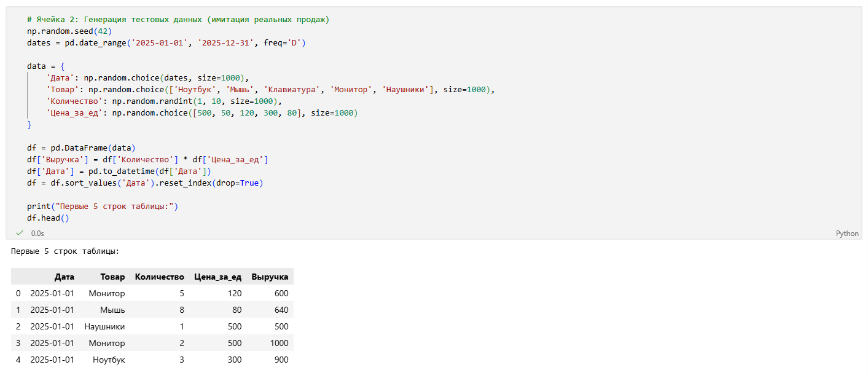This screenshot has width=868, height=378.
Task: Click the revenue value 900
Action: click(281, 360)
